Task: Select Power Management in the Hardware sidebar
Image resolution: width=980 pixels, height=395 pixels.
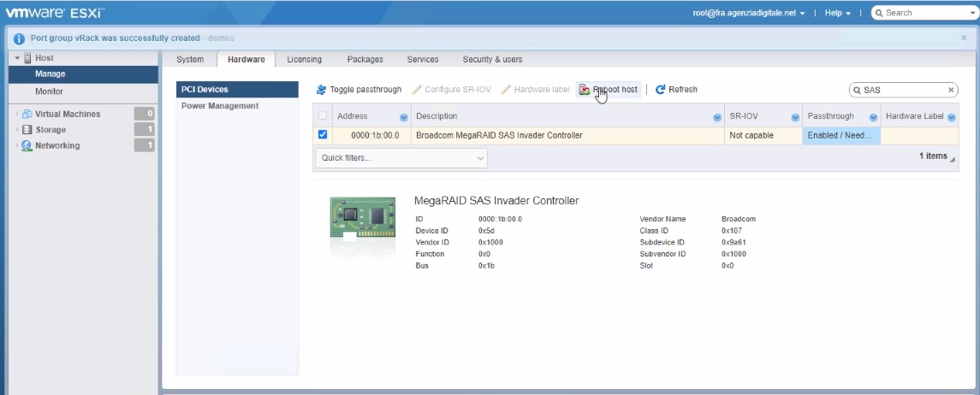Action: coord(220,106)
